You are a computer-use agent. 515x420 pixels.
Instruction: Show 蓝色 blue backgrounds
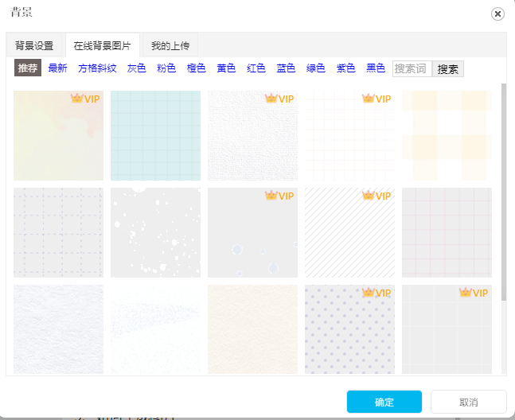286,69
